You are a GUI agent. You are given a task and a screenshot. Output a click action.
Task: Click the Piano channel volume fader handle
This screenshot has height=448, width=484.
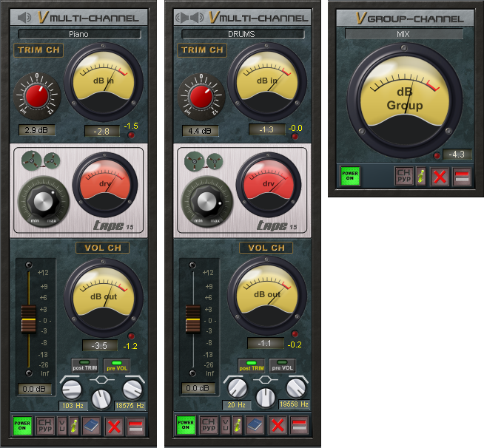click(x=28, y=319)
